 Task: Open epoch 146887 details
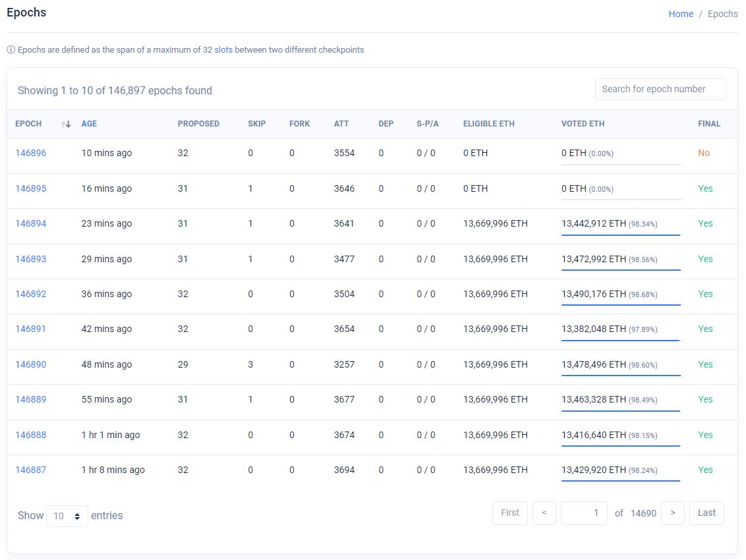tap(31, 470)
